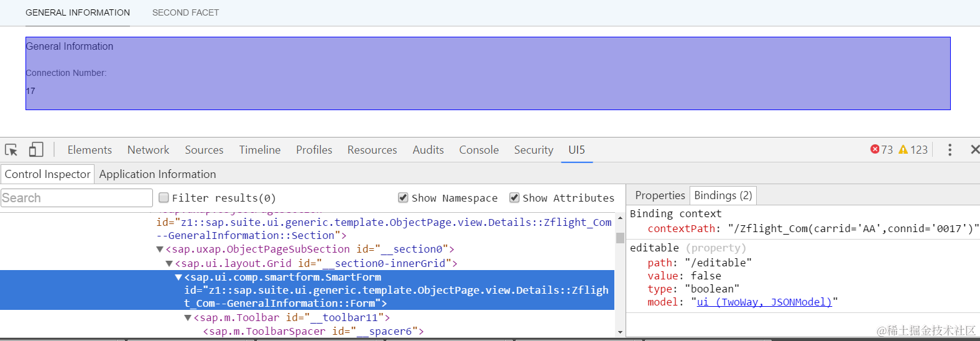Click the General Information form title
Image resolution: width=980 pixels, height=341 pixels.
70,47
